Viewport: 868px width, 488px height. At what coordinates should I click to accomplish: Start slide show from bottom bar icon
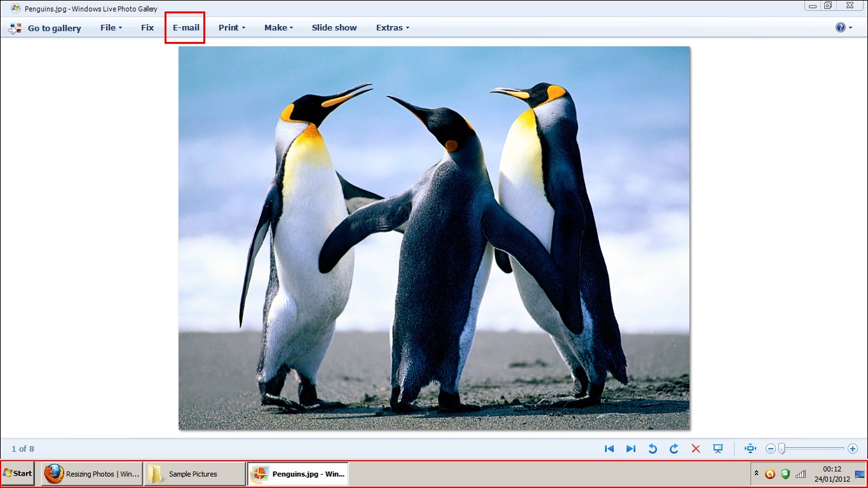click(x=718, y=449)
